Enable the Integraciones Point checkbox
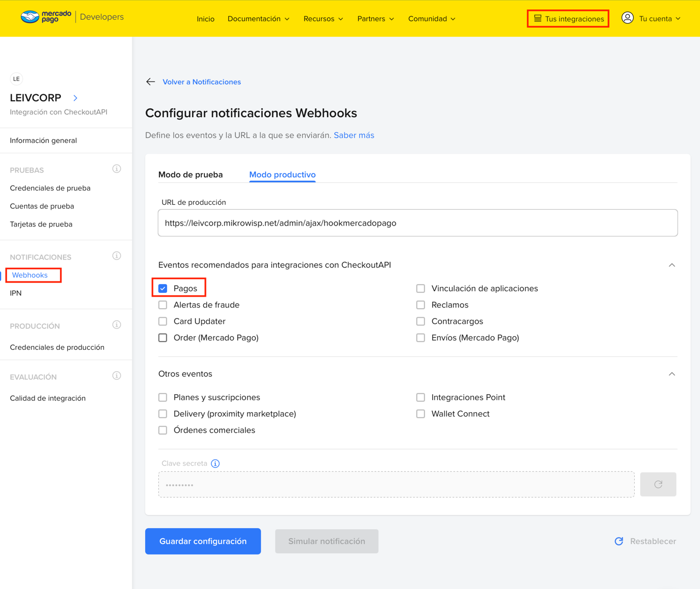 coord(421,397)
